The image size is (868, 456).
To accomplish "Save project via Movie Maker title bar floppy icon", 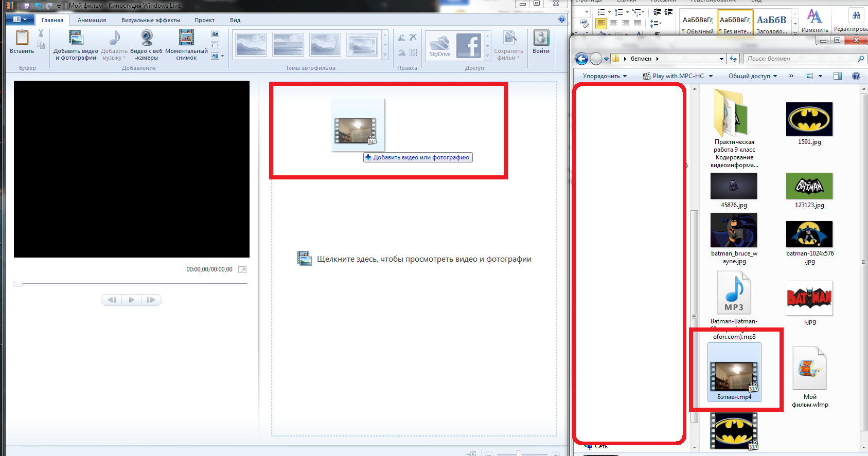I will click(26, 6).
